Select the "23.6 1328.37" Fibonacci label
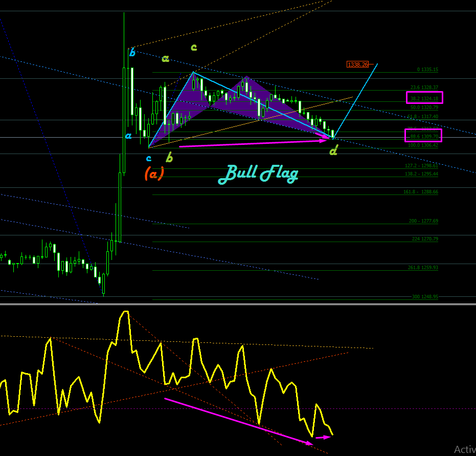Image resolution: width=476 pixels, height=456 pixels. point(424,88)
